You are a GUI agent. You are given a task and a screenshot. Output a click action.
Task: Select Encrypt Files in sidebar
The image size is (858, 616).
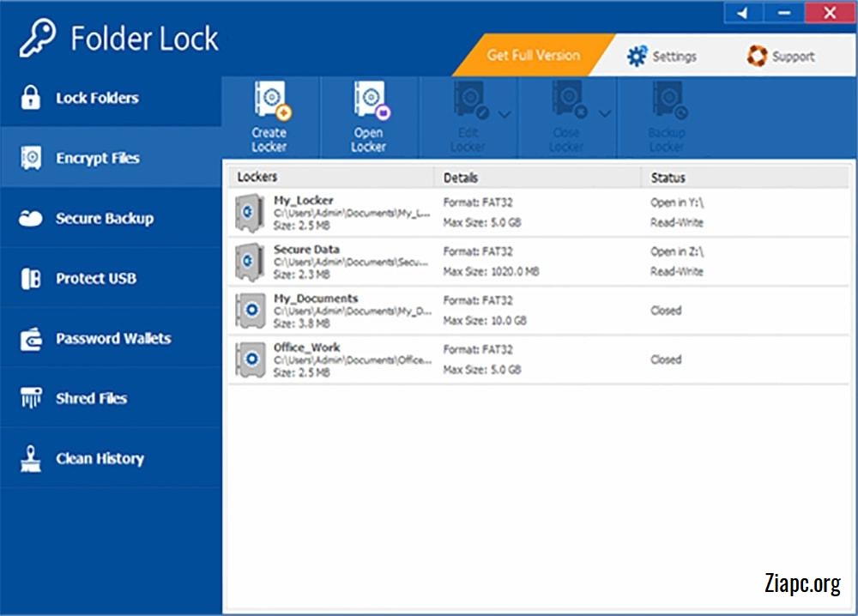[x=111, y=158]
